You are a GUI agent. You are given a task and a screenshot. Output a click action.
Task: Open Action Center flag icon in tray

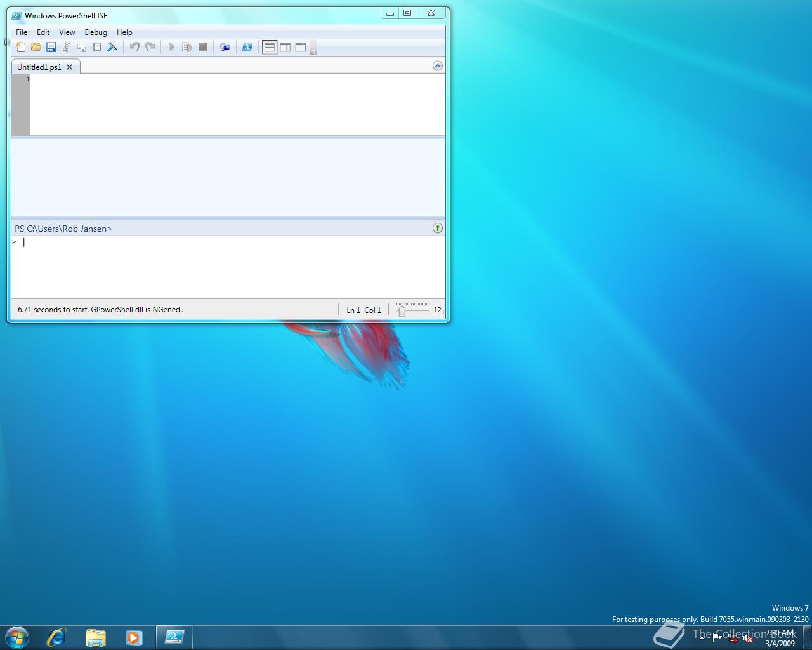[x=717, y=639]
